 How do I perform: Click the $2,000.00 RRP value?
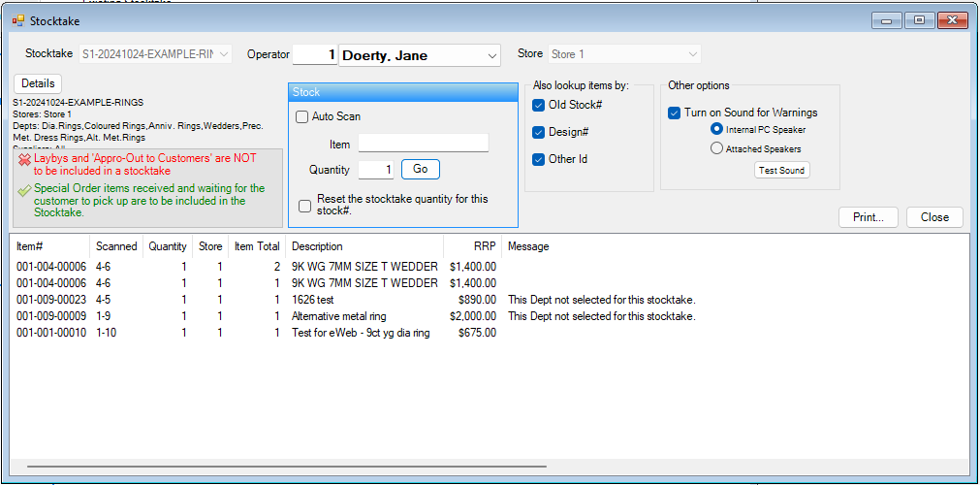(473, 316)
